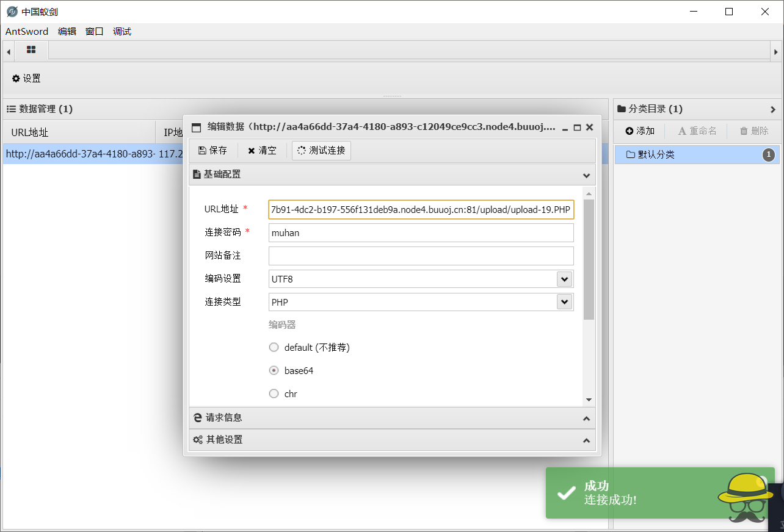Select the chr encoder option
The image size is (784, 532).
pyautogui.click(x=274, y=394)
